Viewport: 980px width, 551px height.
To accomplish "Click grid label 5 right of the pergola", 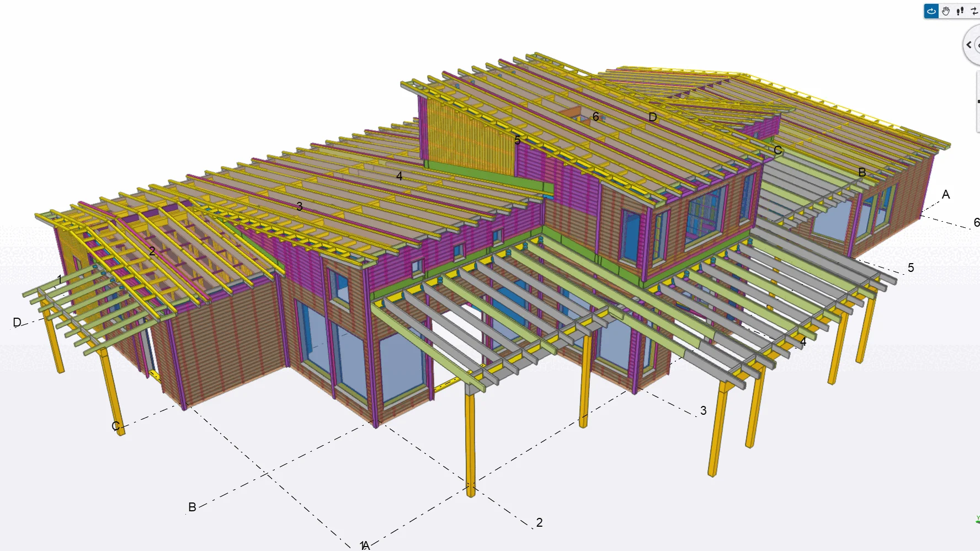I will pyautogui.click(x=910, y=268).
